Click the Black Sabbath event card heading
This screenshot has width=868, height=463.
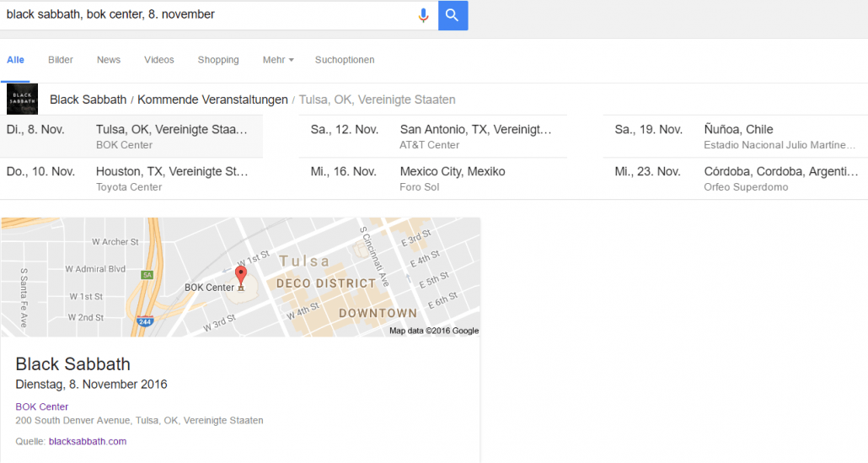click(73, 363)
